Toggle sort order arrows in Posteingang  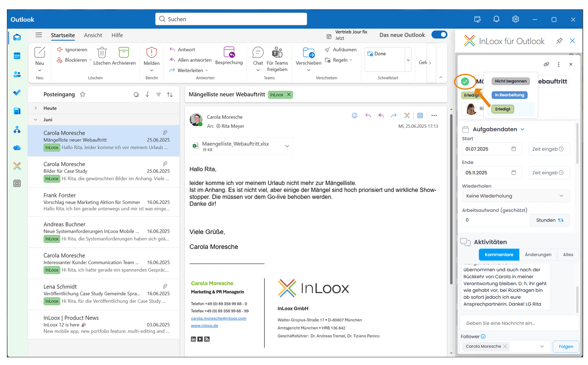[x=170, y=94]
